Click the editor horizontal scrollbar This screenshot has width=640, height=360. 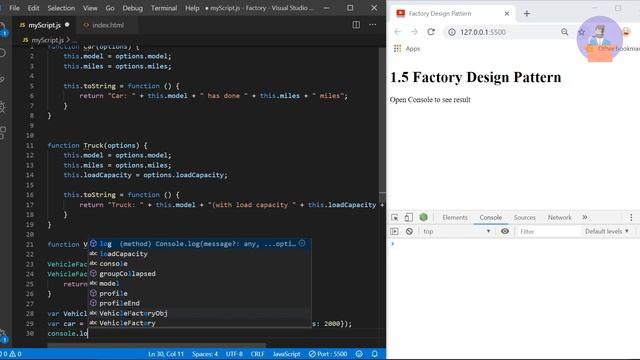[157, 345]
